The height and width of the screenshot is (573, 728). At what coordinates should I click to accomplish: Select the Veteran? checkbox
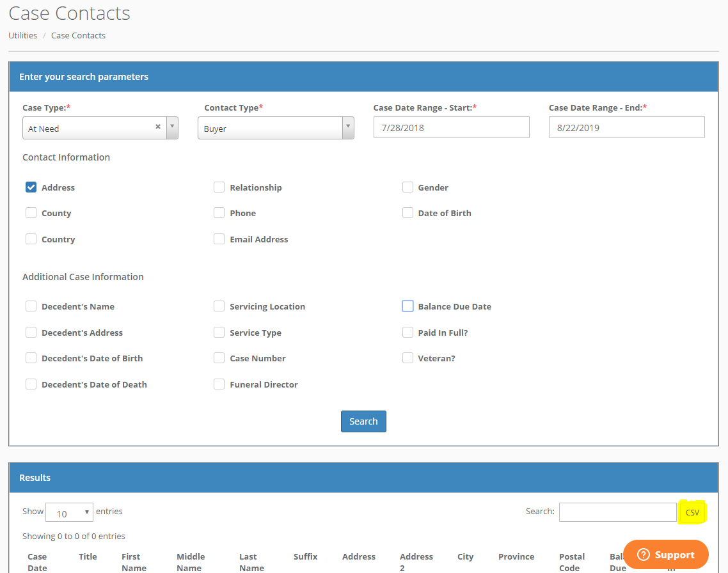[x=408, y=358]
